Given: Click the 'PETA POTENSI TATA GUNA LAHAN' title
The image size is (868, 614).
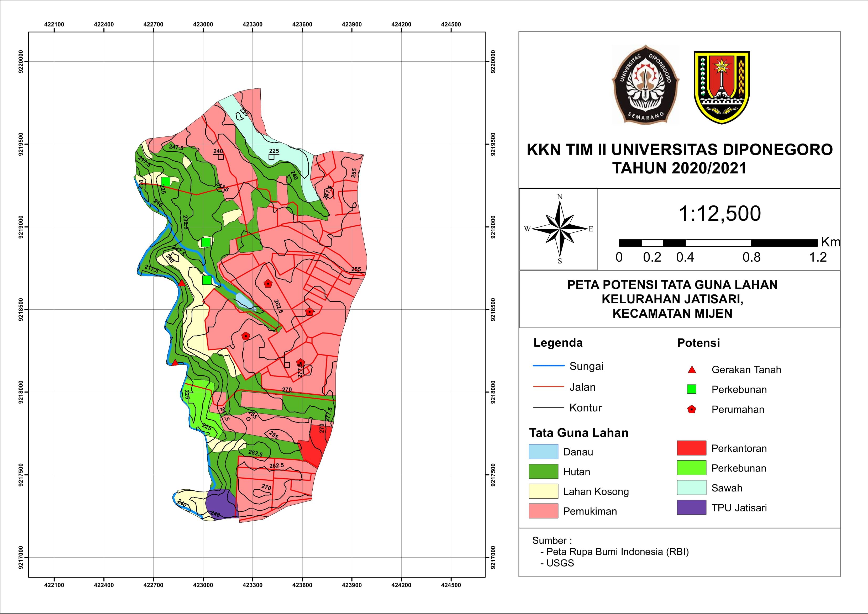Looking at the screenshot, I should coord(672,285).
